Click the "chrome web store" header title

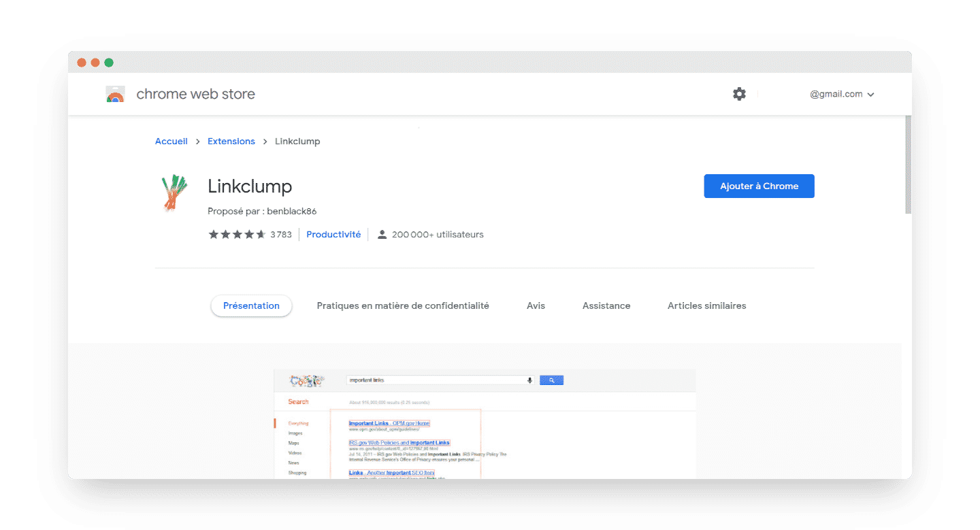click(x=196, y=94)
